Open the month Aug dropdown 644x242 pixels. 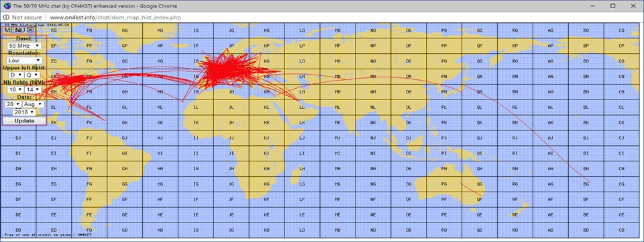32,105
